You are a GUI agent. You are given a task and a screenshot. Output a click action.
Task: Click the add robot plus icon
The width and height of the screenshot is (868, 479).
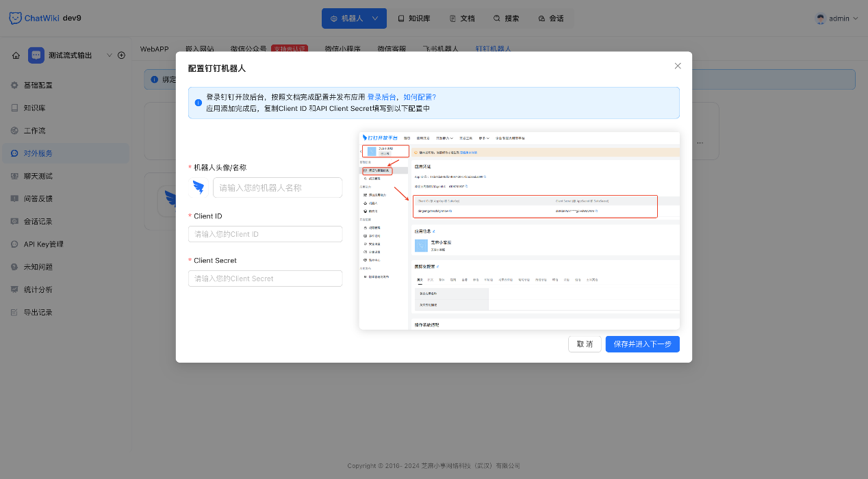point(121,55)
